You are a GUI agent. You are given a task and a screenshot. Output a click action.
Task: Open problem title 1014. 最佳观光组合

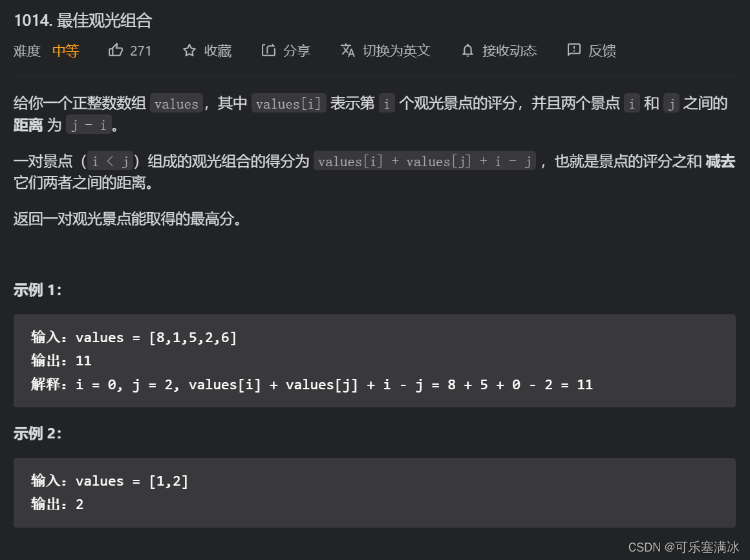click(83, 21)
